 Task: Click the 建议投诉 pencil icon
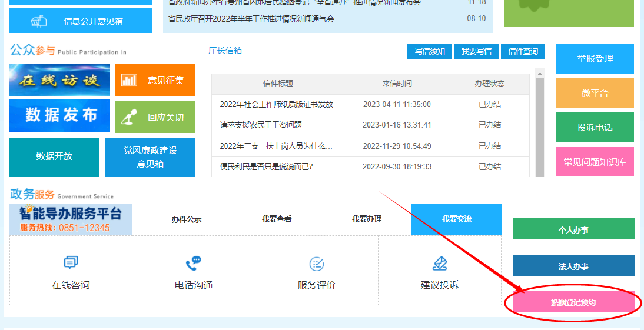coord(439,263)
